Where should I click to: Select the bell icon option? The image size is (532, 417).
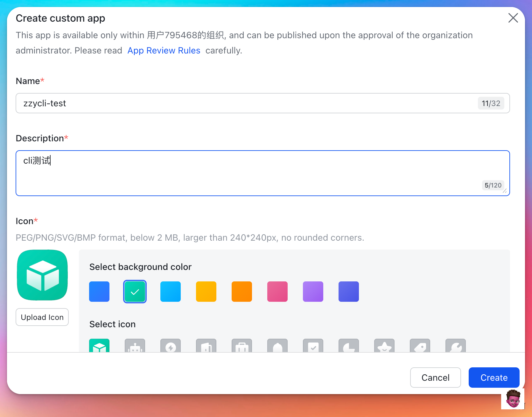[x=277, y=345]
